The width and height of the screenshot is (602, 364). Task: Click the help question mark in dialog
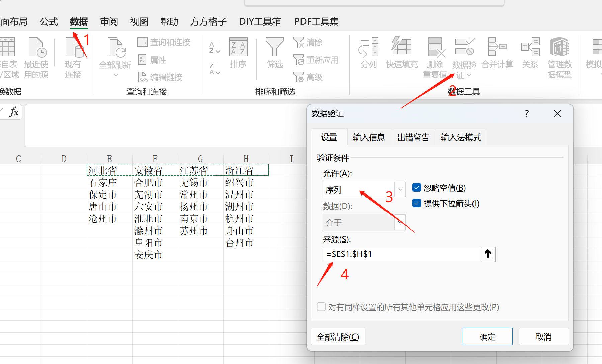tap(527, 114)
